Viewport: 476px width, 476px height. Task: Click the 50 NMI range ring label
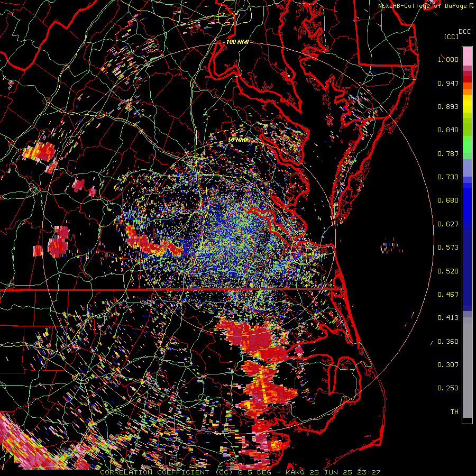(238, 140)
